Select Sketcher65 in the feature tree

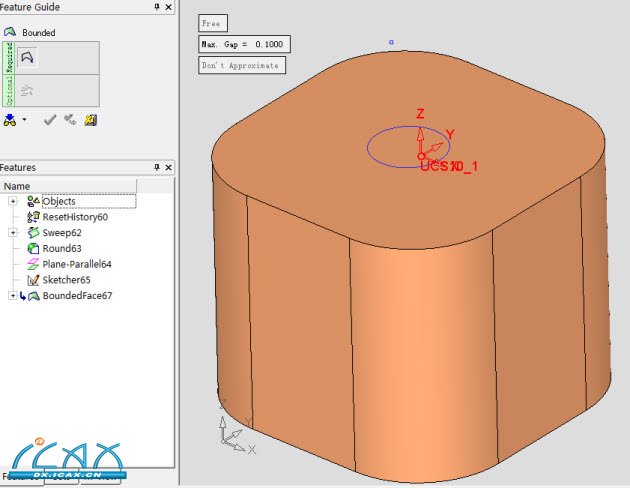(x=65, y=280)
